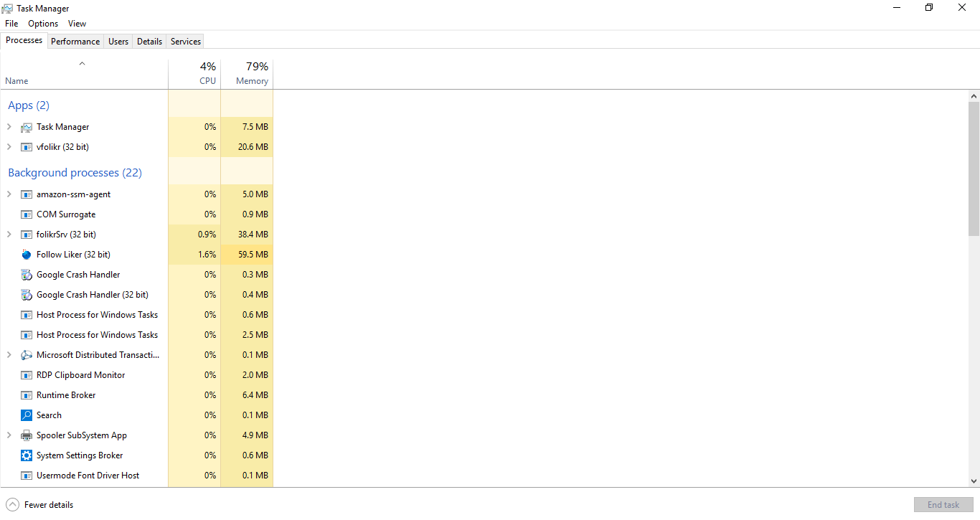
Task: Click the scrollbar down arrow
Action: (974, 481)
